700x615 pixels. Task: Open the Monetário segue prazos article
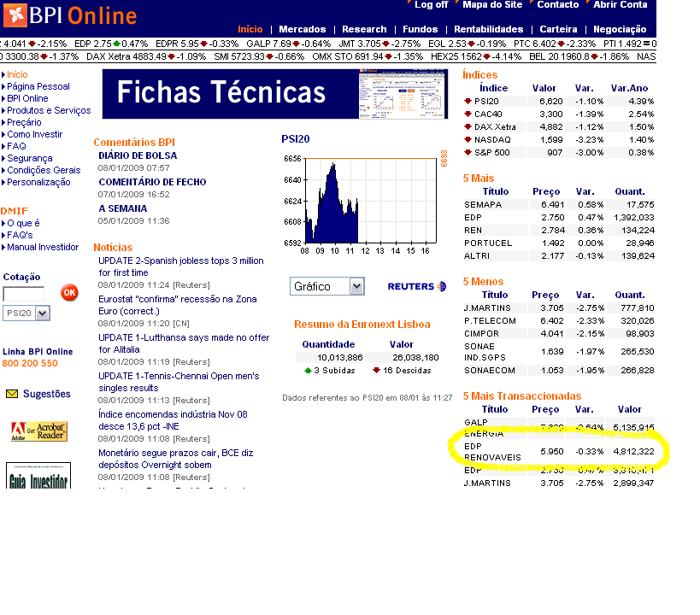pyautogui.click(x=175, y=459)
